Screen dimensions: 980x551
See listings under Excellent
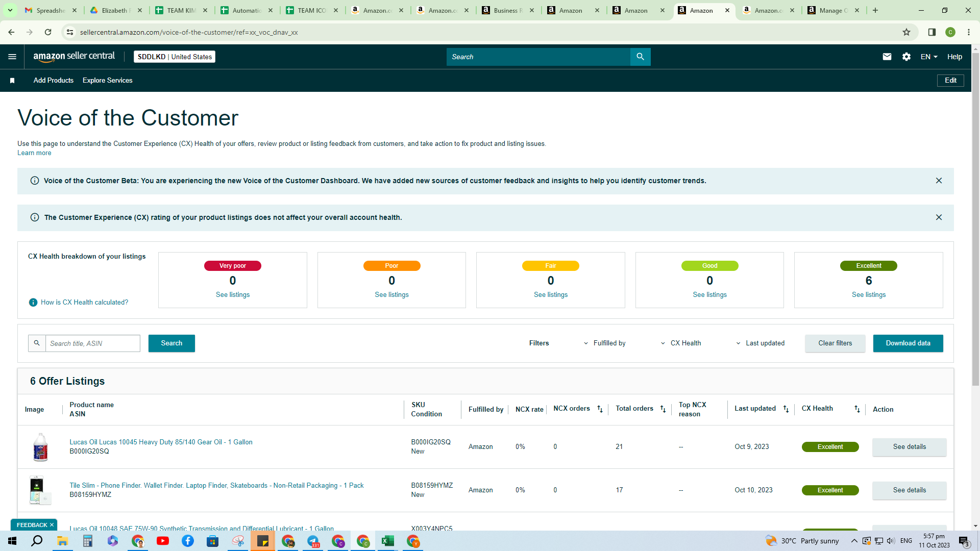pos(869,295)
